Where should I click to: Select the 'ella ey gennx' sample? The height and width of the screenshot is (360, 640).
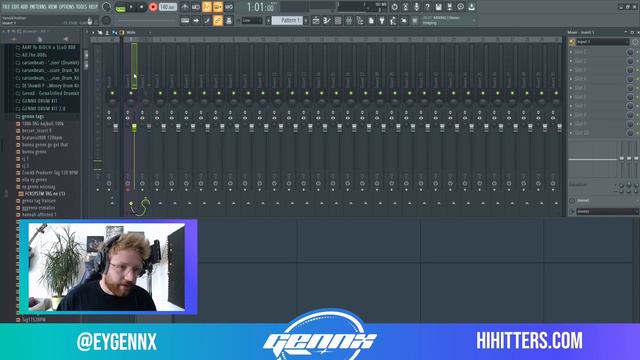click(34, 180)
